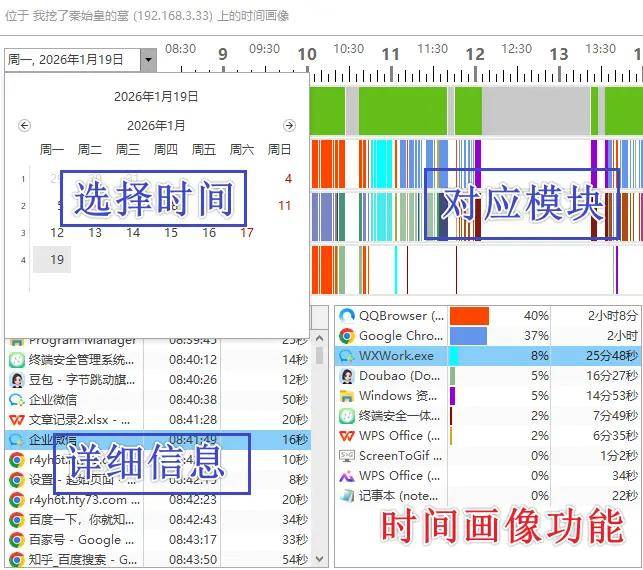The image size is (643, 570).
Task: Click the 13 o'clock mark on timeline ruler
Action: click(x=559, y=55)
